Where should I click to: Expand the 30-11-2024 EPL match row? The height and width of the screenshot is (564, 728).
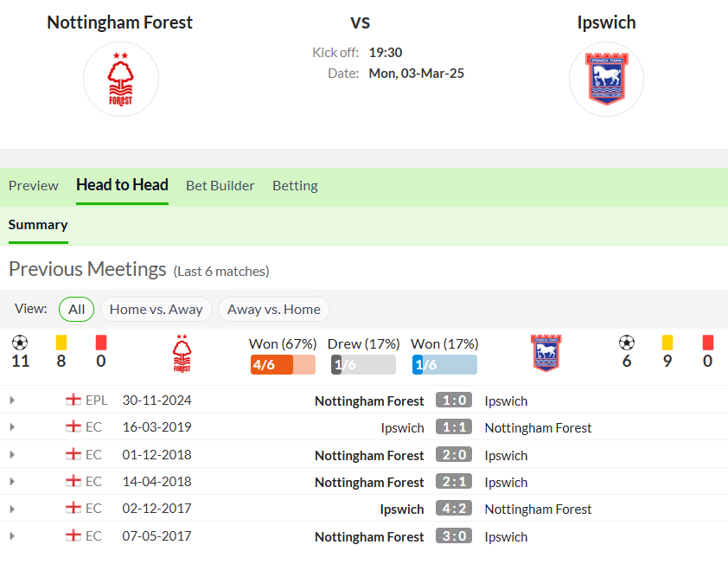tap(12, 400)
